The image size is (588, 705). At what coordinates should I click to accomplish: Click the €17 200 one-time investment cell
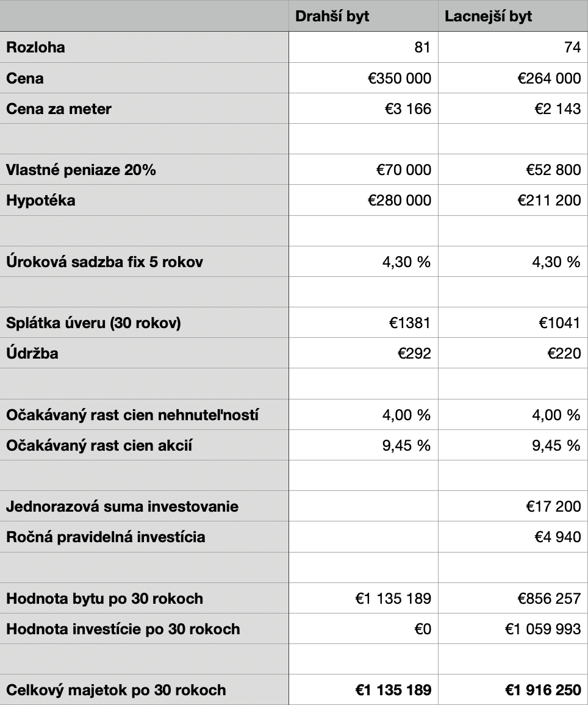pyautogui.click(x=513, y=506)
